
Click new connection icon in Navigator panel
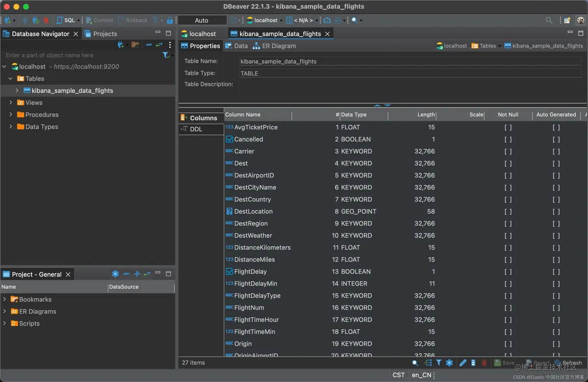pos(121,45)
